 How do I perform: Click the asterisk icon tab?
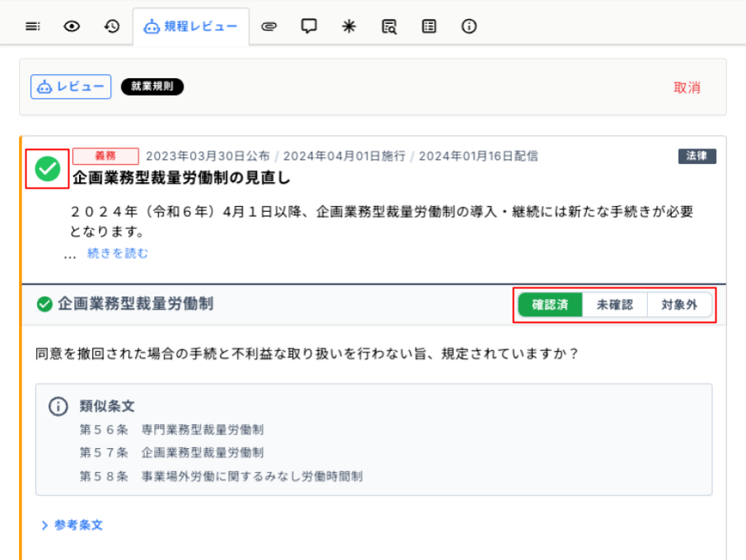pyautogui.click(x=349, y=26)
